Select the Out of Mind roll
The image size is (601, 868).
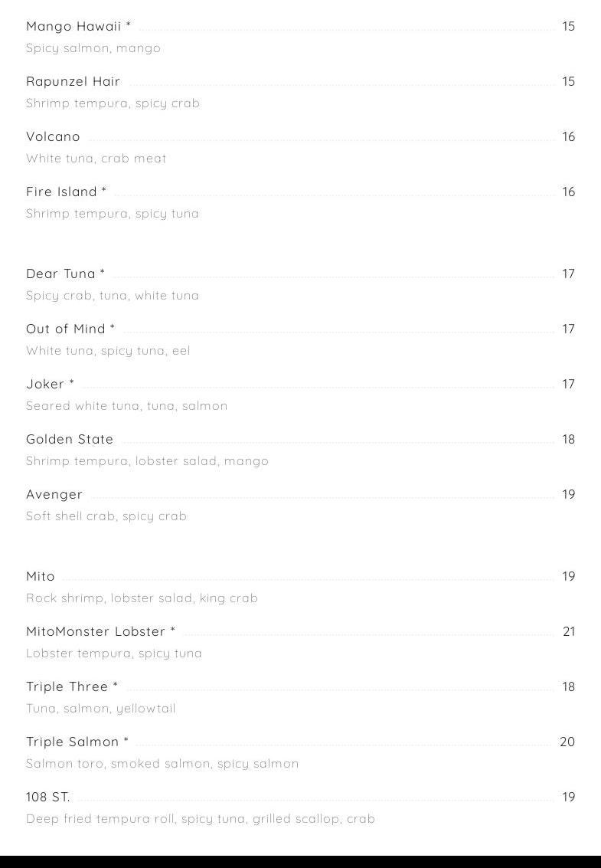(x=70, y=329)
